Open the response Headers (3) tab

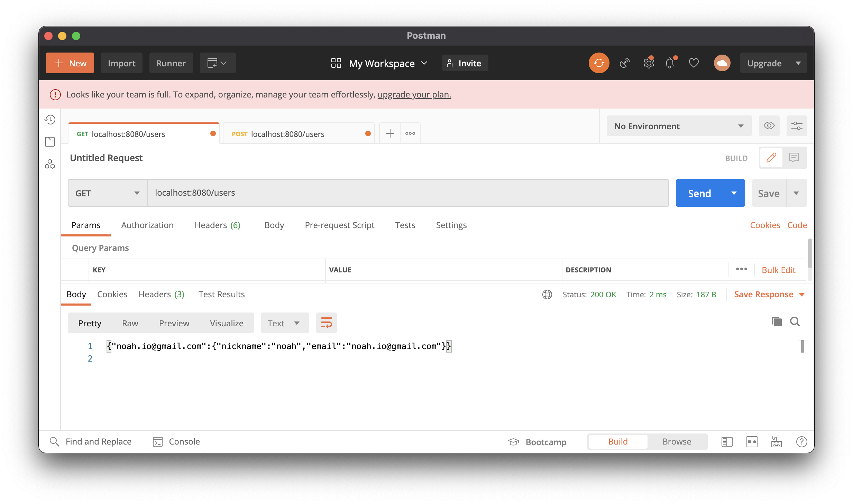tap(161, 294)
